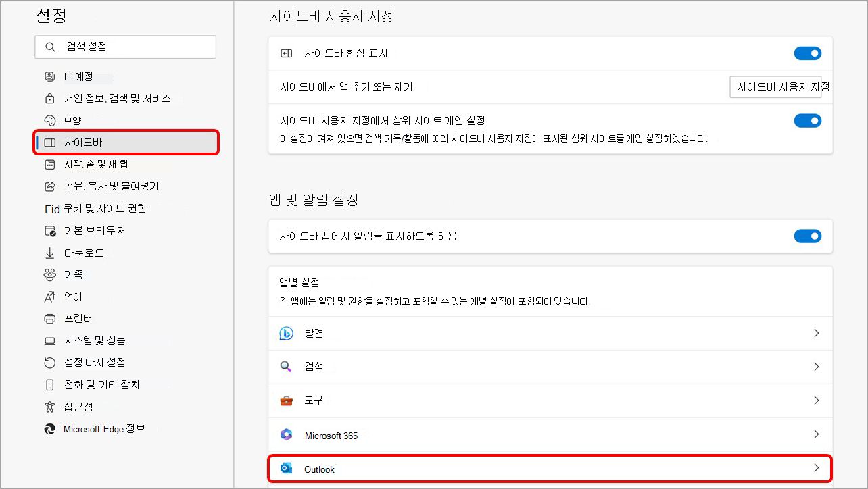The height and width of the screenshot is (489, 868).
Task: Click the Microsoft 365 app icon
Action: [287, 434]
